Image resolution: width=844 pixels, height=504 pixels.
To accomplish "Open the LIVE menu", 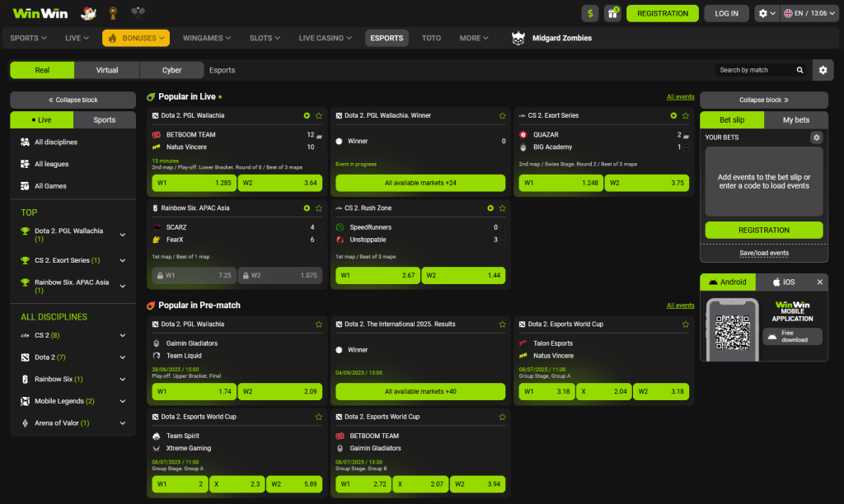I will [x=77, y=38].
